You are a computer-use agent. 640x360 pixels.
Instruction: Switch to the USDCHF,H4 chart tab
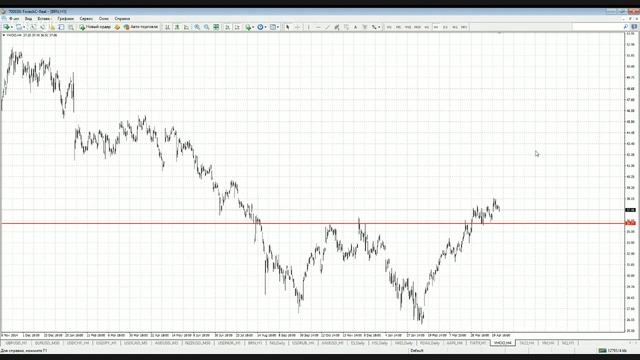click(78, 343)
